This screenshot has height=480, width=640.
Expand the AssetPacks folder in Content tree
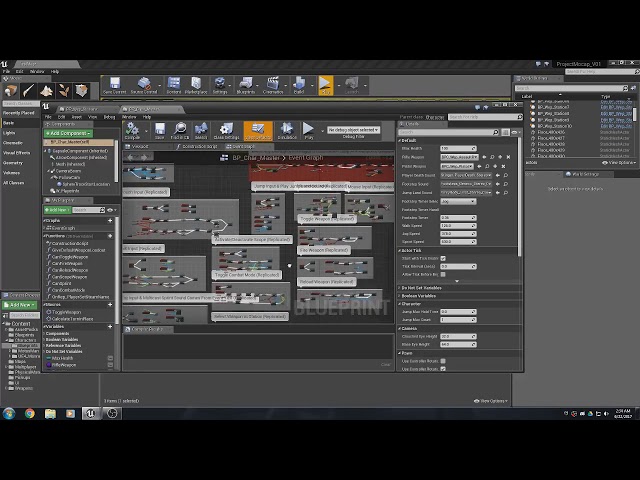(x=7, y=329)
